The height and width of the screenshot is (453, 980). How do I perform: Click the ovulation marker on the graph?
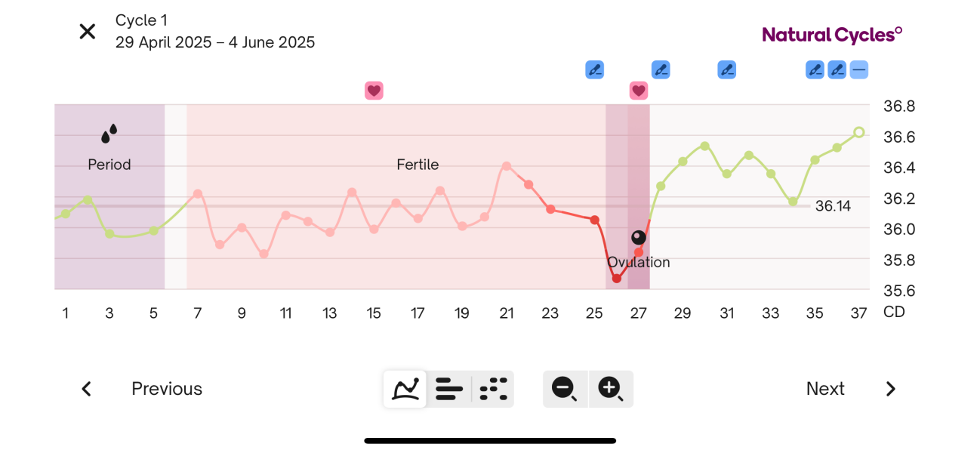point(639,237)
